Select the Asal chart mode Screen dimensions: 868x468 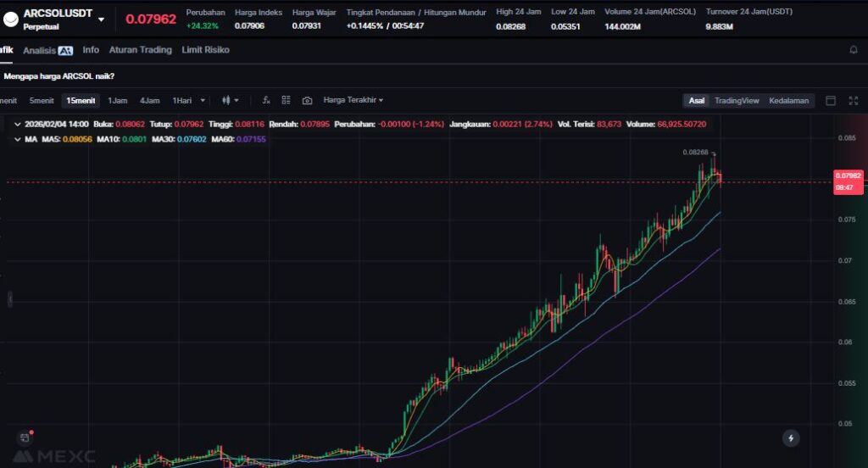(696, 100)
